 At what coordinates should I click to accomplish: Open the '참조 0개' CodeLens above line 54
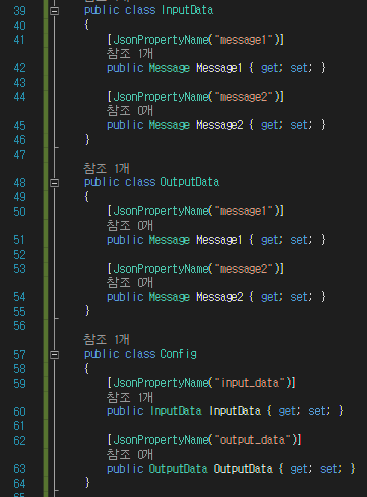tap(130, 282)
